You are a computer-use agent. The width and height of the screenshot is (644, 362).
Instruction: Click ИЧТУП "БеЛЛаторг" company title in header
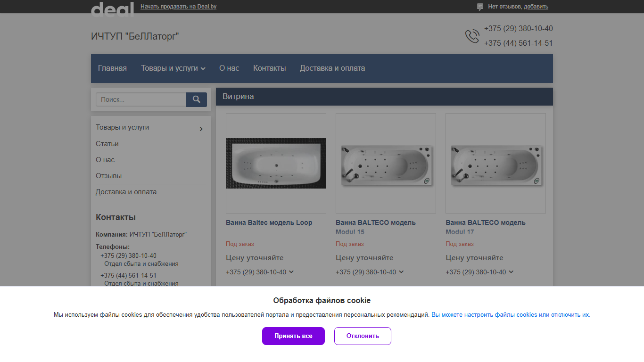pyautogui.click(x=135, y=36)
